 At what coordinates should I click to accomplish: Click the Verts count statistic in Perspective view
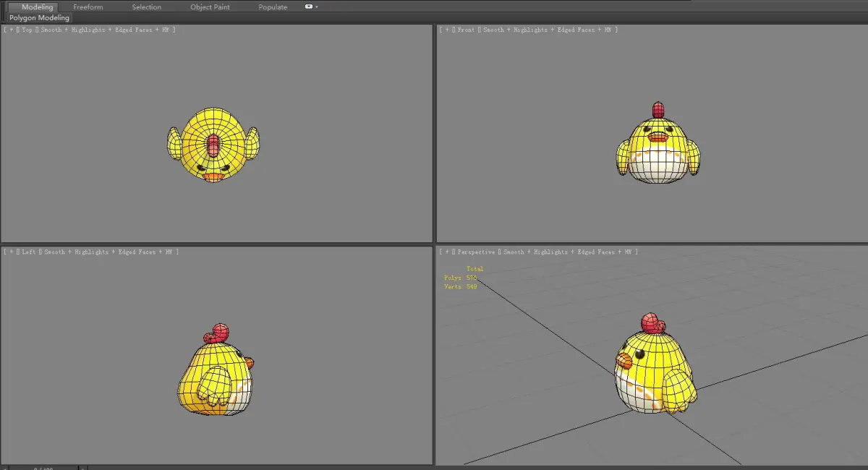tap(461, 287)
